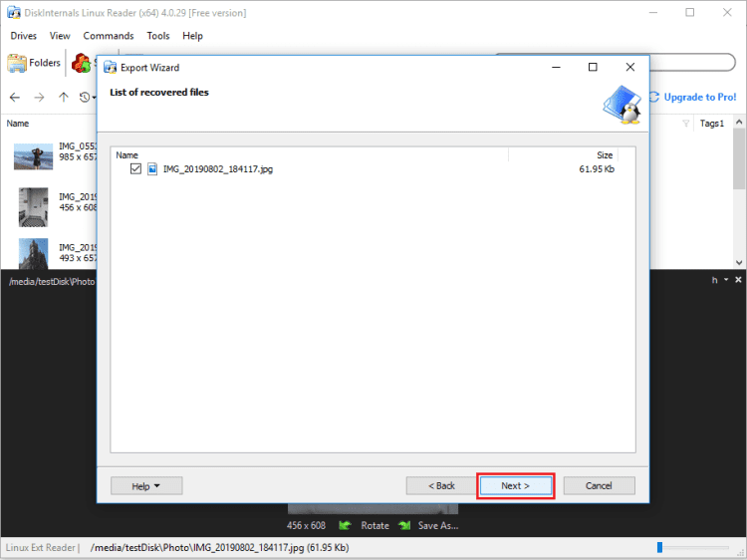Click Save As... in preview panel
Image resolution: width=747 pixels, height=560 pixels.
[x=438, y=526]
